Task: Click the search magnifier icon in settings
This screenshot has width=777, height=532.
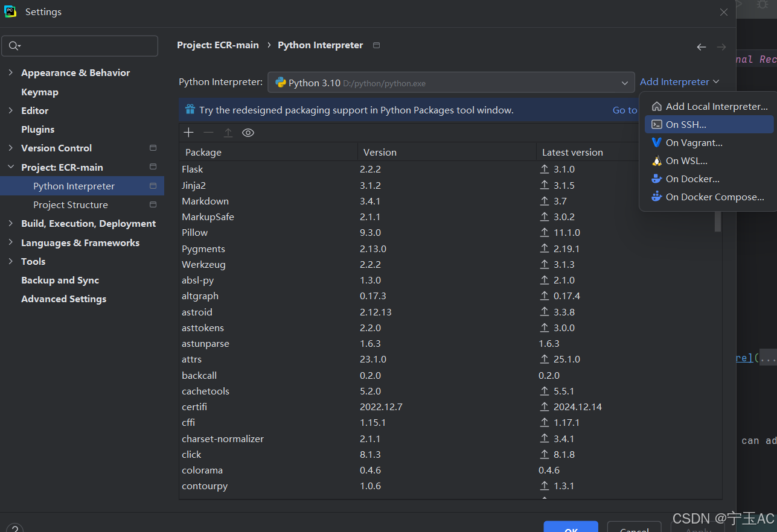Action: 14,46
